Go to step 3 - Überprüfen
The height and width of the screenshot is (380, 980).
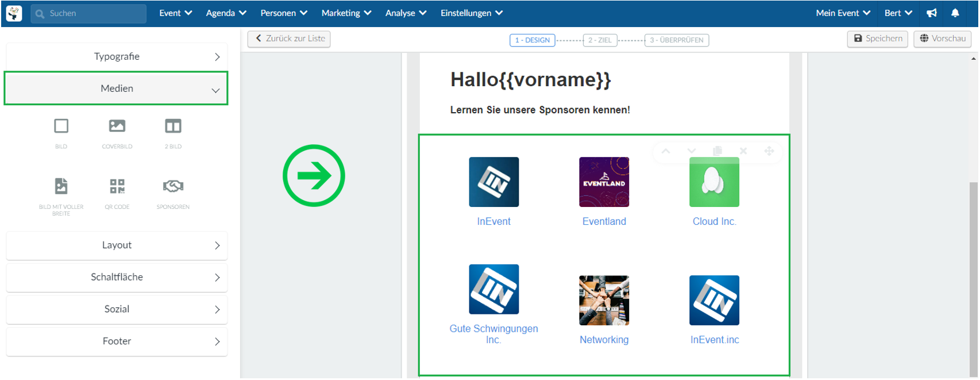pos(677,40)
